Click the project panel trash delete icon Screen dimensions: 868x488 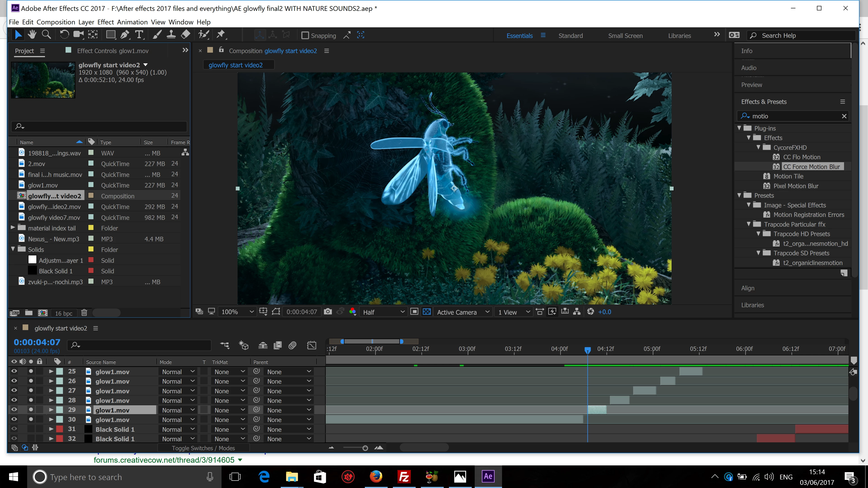(x=84, y=313)
